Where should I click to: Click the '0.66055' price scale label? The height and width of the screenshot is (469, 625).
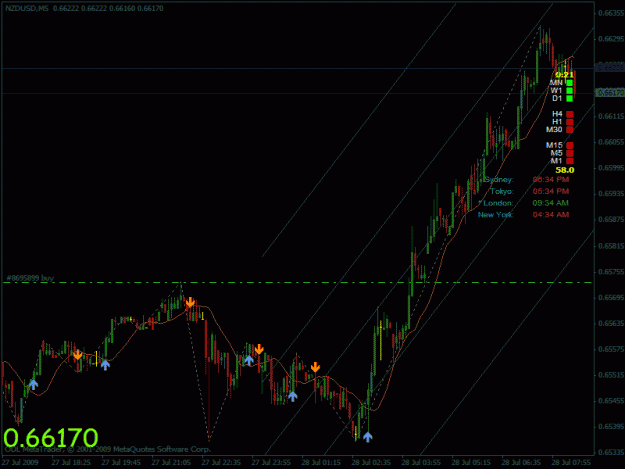pyautogui.click(x=611, y=142)
